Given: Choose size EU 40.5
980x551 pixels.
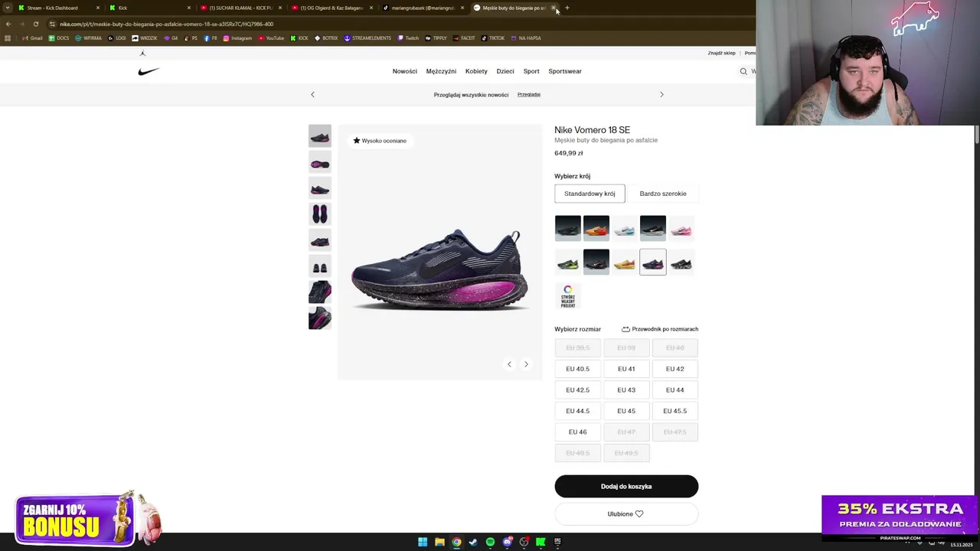Looking at the screenshot, I should [x=578, y=369].
